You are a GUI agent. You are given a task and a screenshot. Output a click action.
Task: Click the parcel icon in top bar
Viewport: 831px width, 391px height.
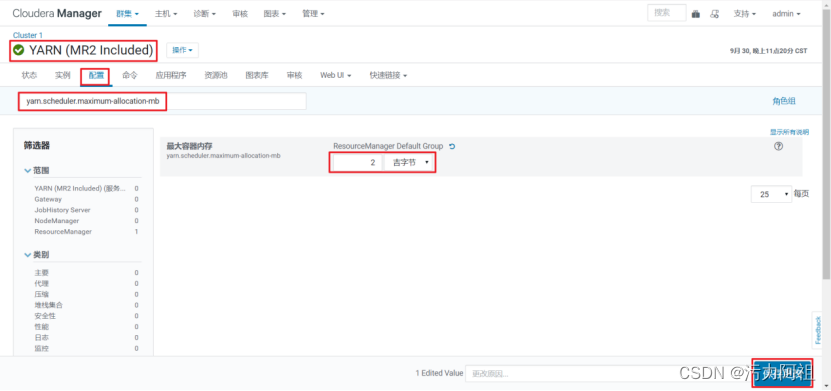pos(695,14)
